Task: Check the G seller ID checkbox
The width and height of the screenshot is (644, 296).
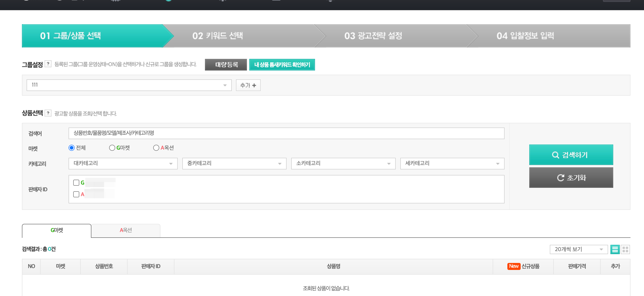Action: [x=76, y=183]
